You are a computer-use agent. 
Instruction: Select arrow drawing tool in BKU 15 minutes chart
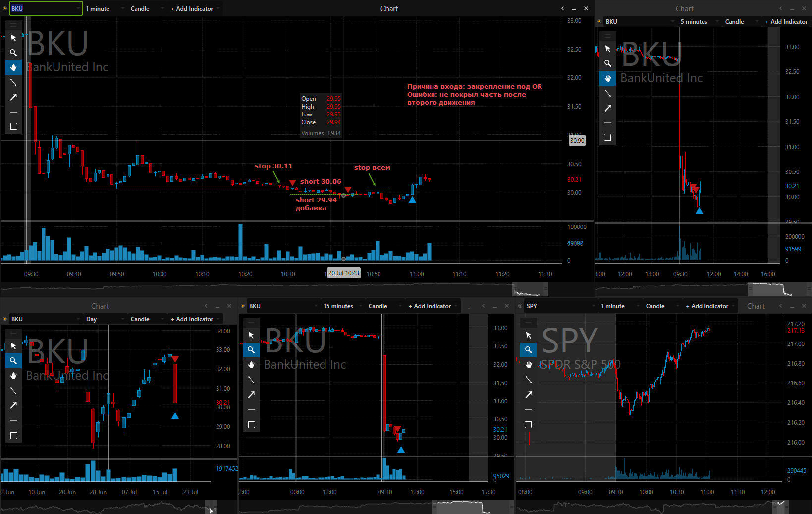click(x=251, y=395)
